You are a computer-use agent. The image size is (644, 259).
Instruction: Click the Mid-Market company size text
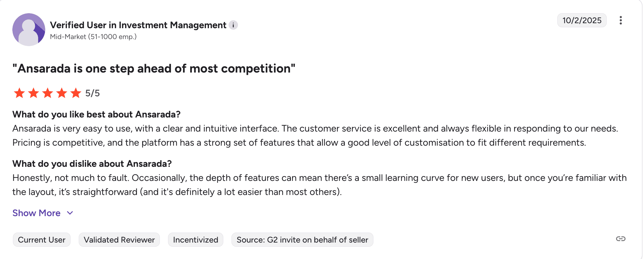point(93,37)
